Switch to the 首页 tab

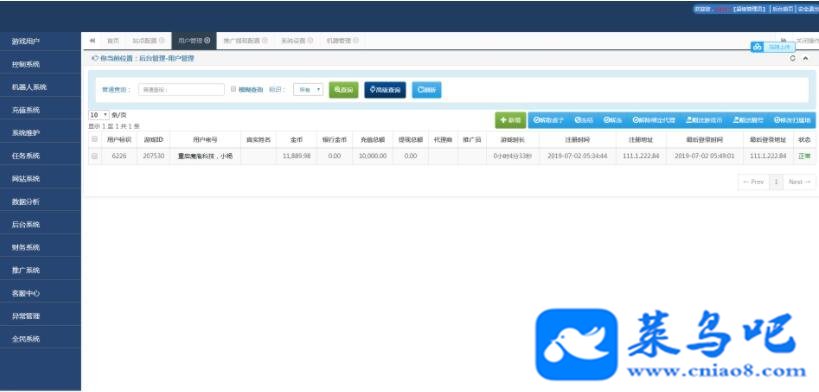pos(113,40)
